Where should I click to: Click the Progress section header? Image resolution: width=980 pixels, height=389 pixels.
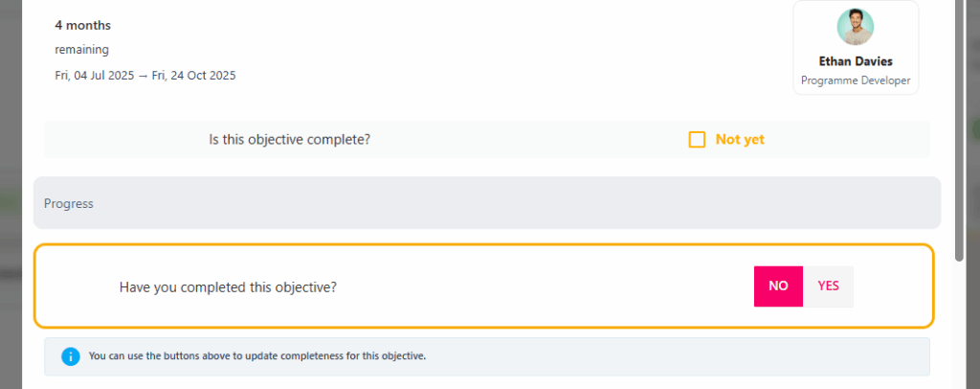487,203
